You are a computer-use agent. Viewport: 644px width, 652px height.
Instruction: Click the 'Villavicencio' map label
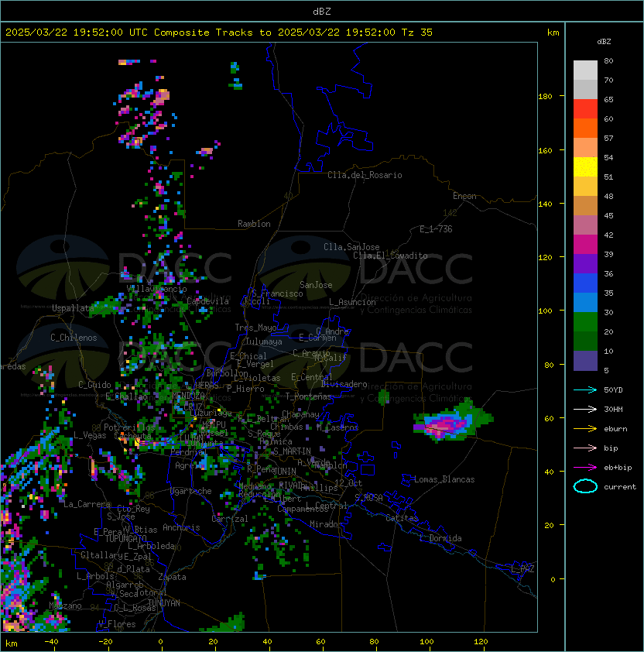[156, 289]
